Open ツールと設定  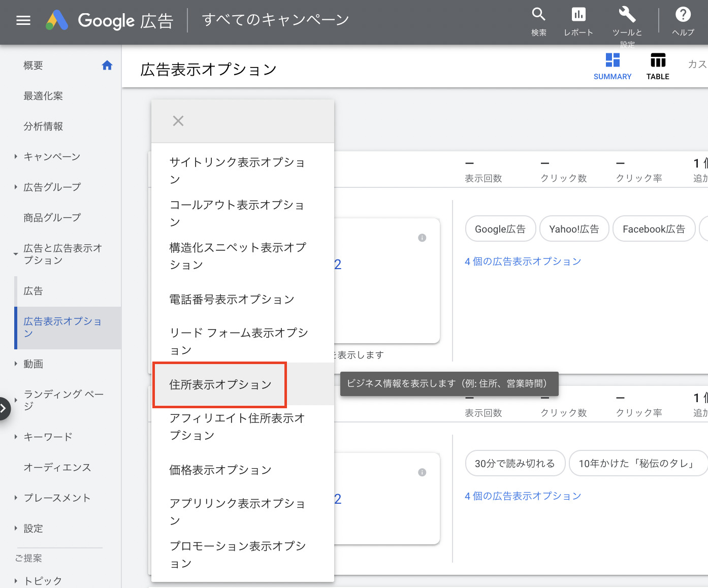(x=627, y=19)
